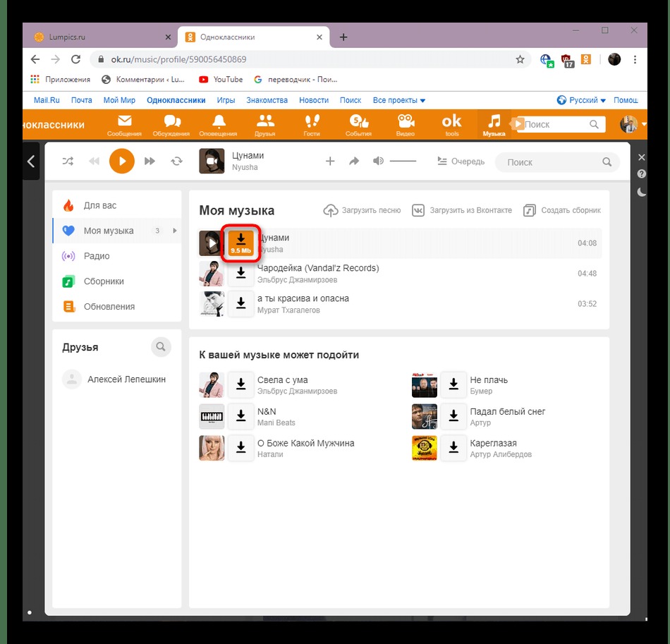Download the Цунами track (9.5 Mb)
The width and height of the screenshot is (670, 644).
pos(241,243)
